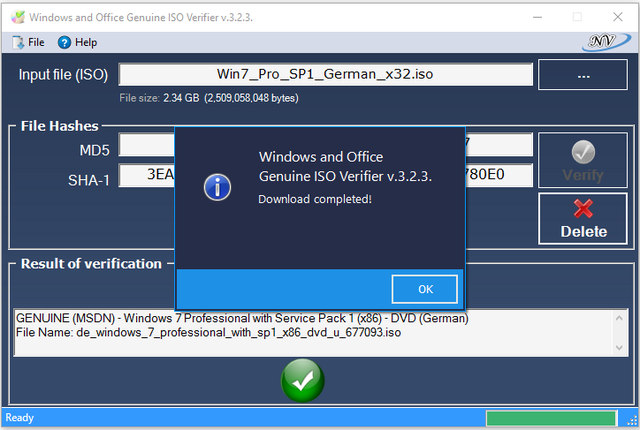Screen dimensions: 640x430
Task: Click the green checkmark result icon
Action: (x=302, y=381)
